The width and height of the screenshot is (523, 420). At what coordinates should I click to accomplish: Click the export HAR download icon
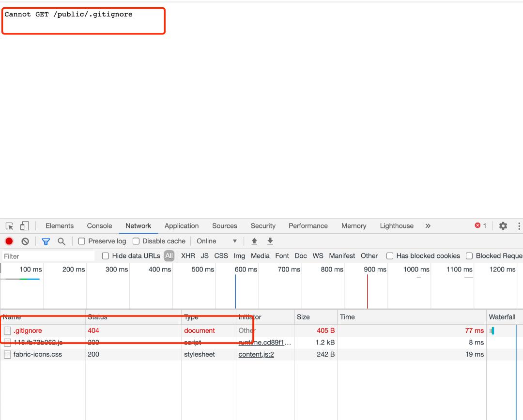coord(270,241)
